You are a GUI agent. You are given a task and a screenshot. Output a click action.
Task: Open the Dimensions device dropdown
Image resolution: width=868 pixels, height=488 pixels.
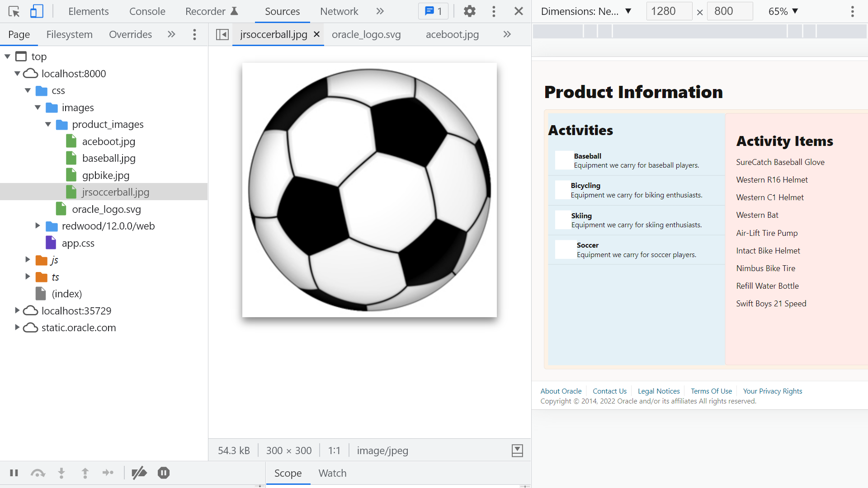click(586, 11)
